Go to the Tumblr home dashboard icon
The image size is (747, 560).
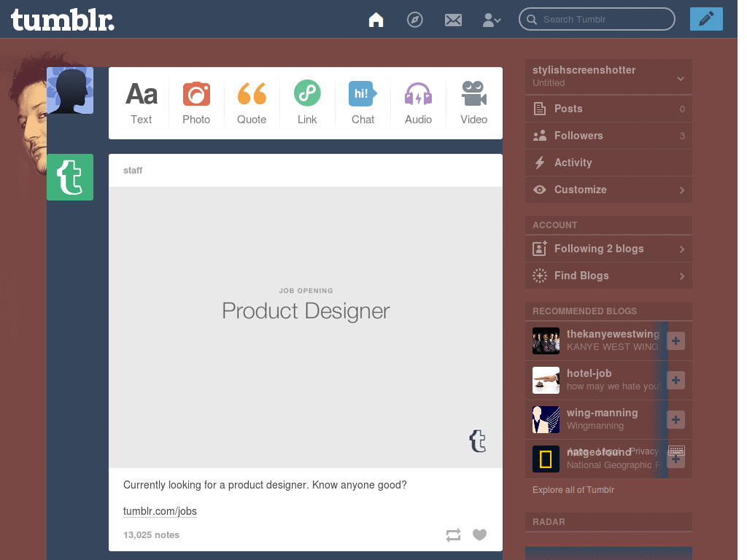376,20
